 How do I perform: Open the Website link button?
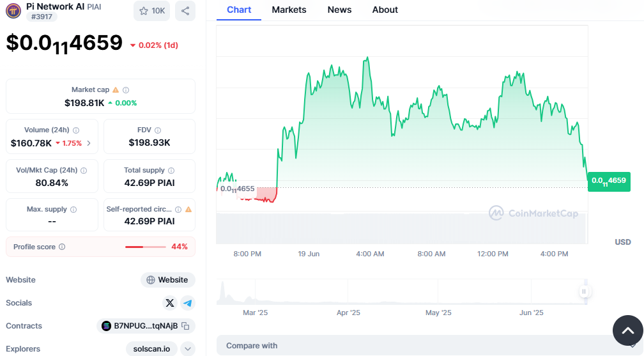coord(168,280)
